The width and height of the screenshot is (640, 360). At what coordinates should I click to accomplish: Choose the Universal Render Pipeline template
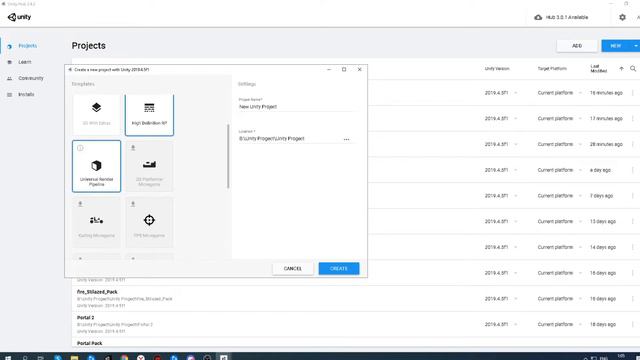96,166
